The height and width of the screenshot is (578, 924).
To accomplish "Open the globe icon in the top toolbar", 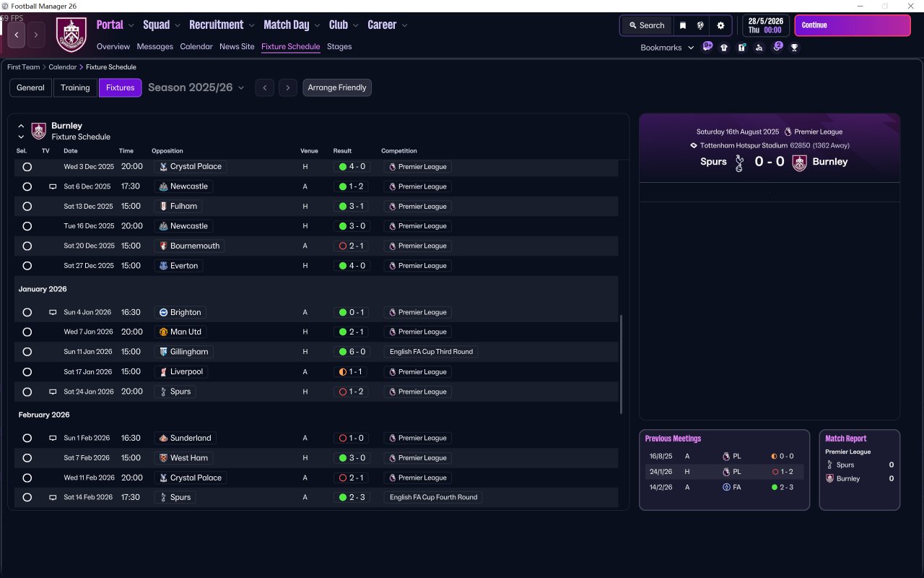I will (700, 25).
